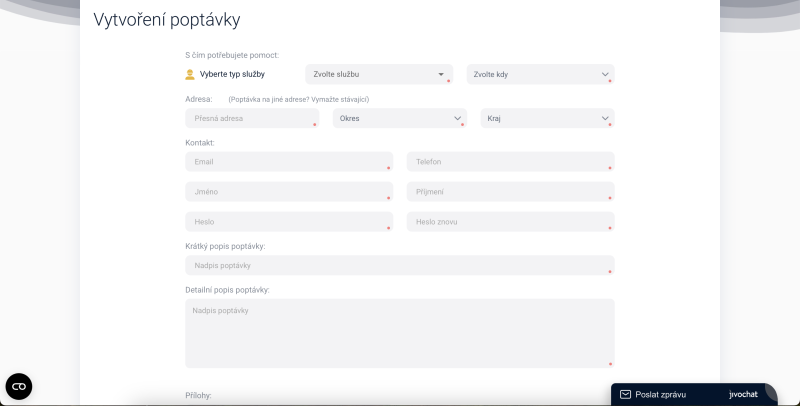The width and height of the screenshot is (800, 406).
Task: Click the detailed description text area
Action: point(400,334)
